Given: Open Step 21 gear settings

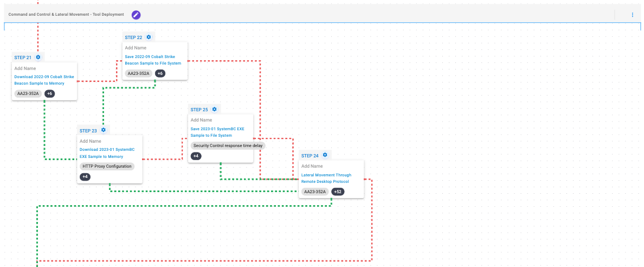Looking at the screenshot, I should click(38, 57).
